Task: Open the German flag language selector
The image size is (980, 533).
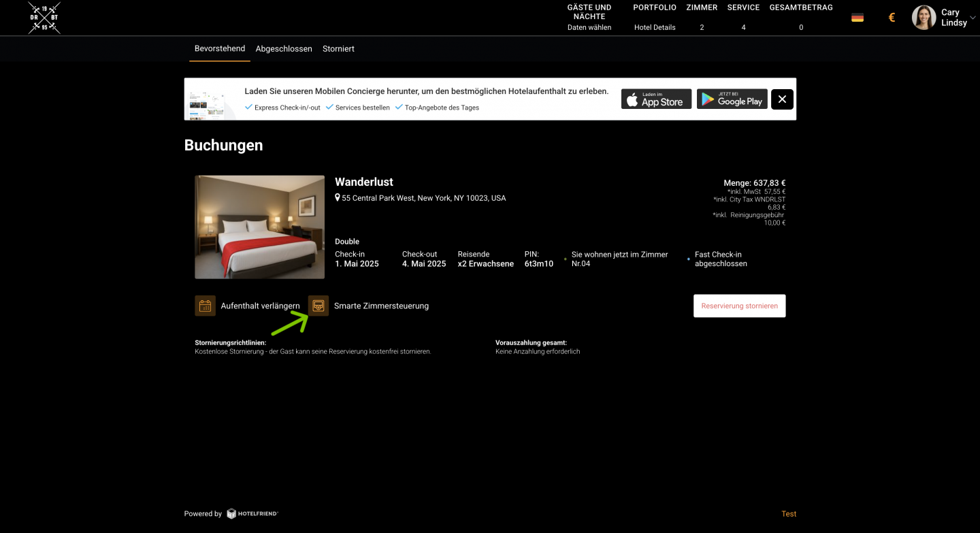Action: click(857, 18)
